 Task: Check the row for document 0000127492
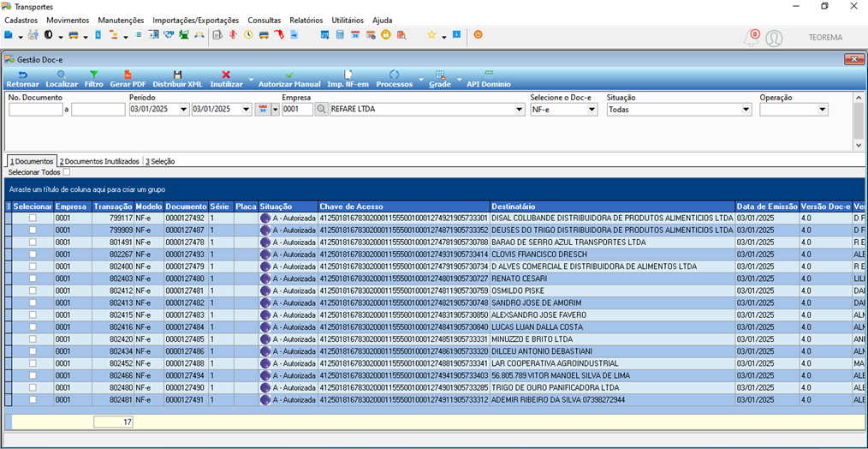(x=33, y=218)
